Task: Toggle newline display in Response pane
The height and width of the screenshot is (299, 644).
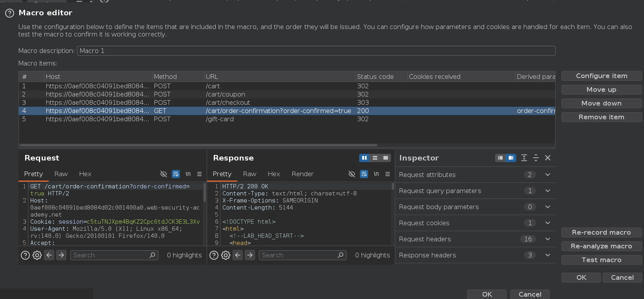Action: (x=376, y=174)
